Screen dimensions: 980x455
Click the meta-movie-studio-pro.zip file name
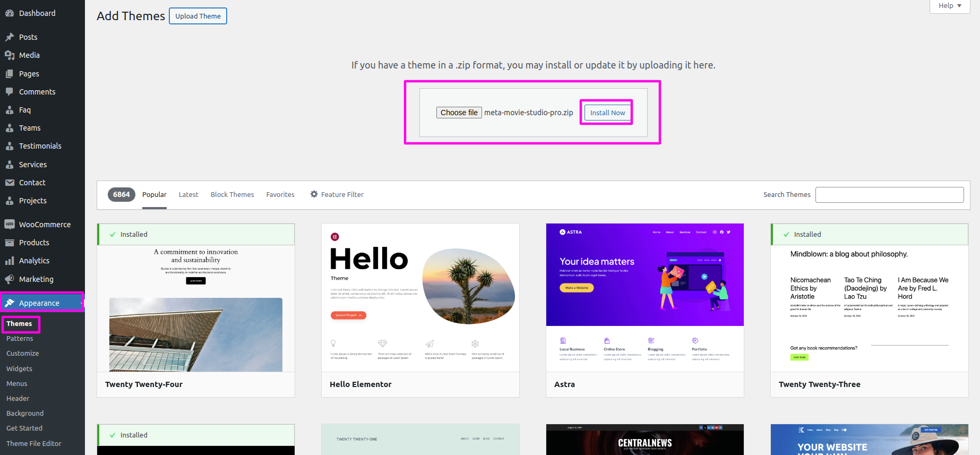click(529, 113)
